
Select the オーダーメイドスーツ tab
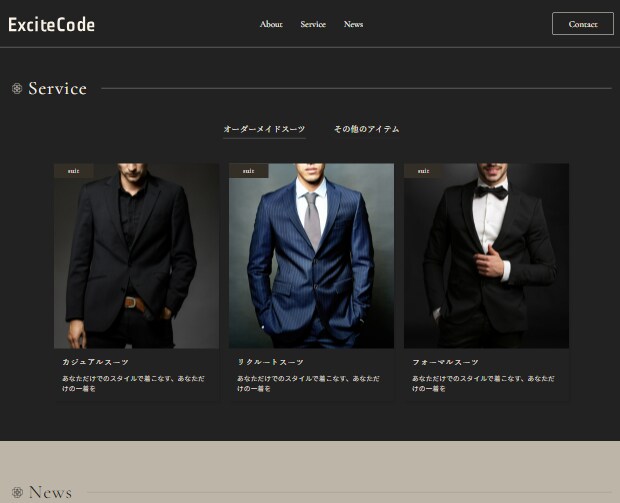(264, 129)
